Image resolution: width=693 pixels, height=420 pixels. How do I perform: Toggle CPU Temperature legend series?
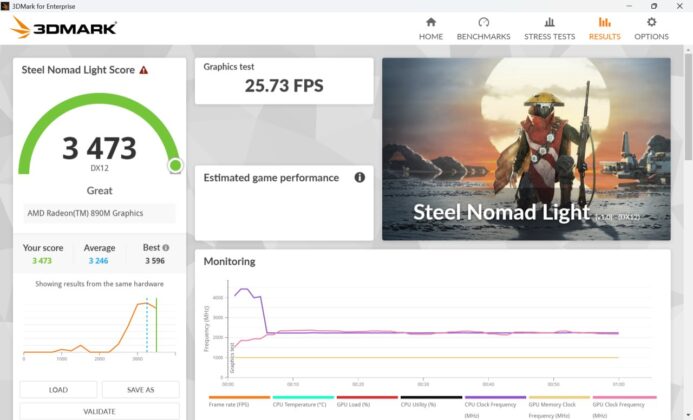coord(303,401)
